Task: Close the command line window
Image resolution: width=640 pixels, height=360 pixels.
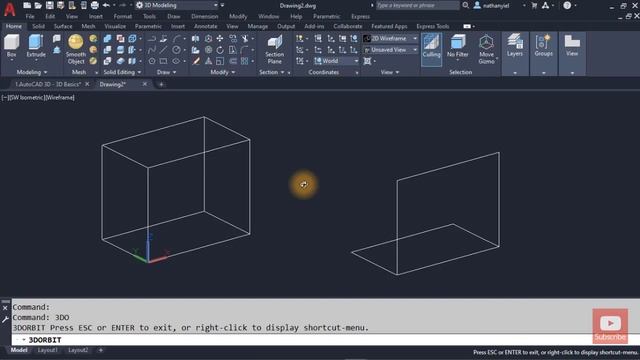Action: pos(5,308)
